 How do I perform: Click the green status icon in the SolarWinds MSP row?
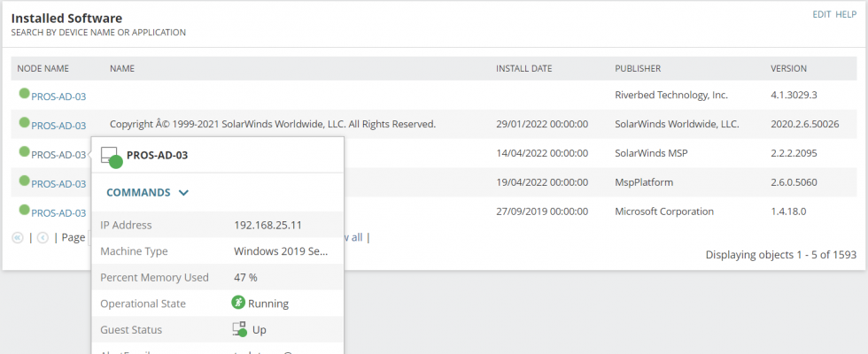[x=24, y=151]
